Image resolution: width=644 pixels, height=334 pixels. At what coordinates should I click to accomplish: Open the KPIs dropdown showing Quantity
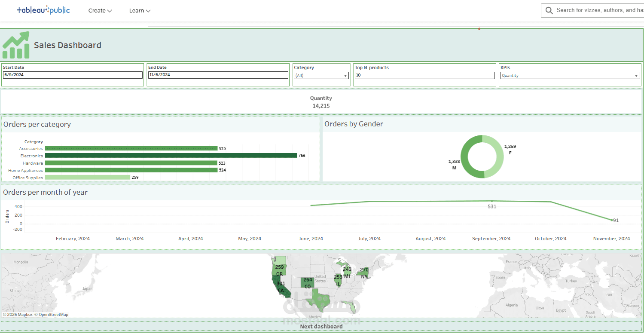[x=637, y=75]
